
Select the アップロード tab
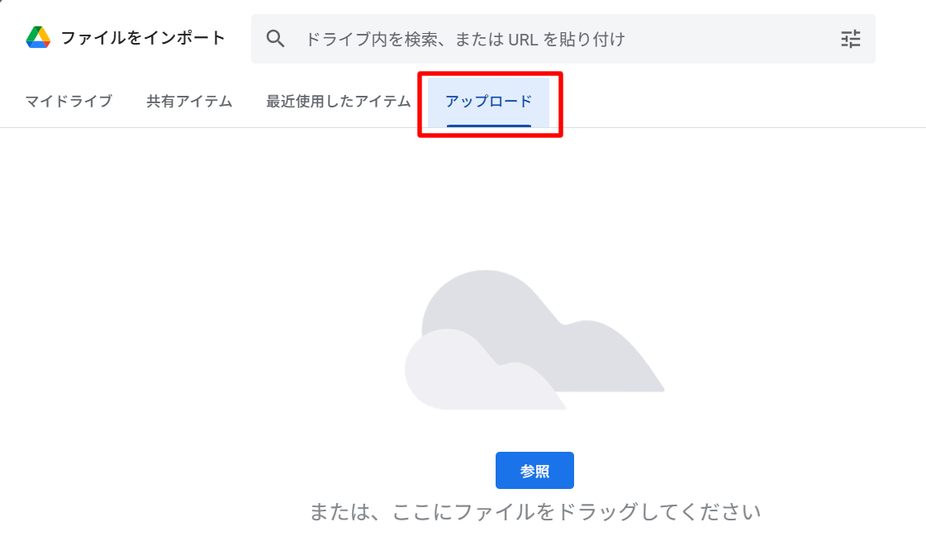[x=488, y=102]
